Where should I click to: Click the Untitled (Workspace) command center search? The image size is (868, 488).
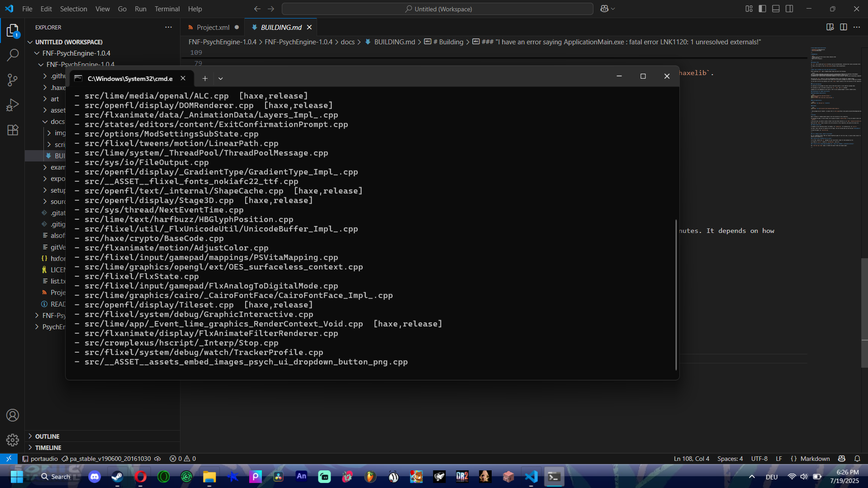(x=437, y=9)
